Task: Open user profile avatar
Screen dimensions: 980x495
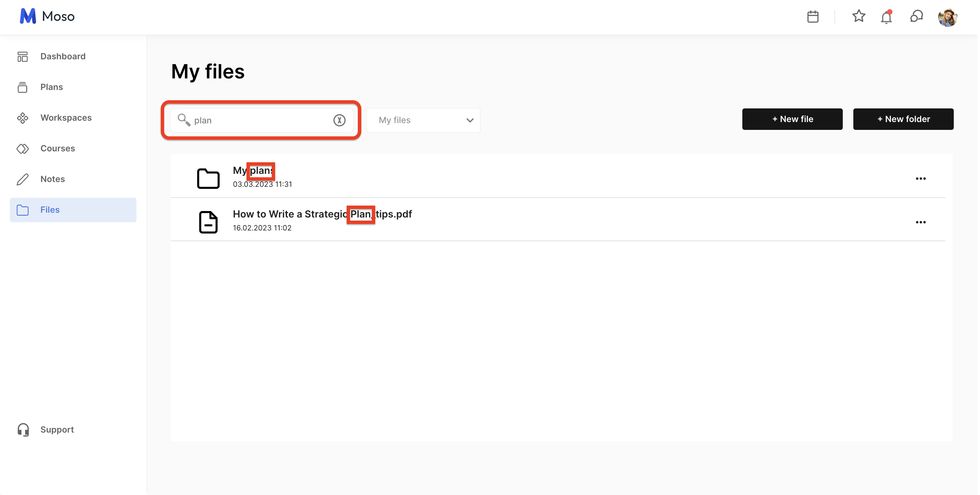Action: pyautogui.click(x=947, y=17)
